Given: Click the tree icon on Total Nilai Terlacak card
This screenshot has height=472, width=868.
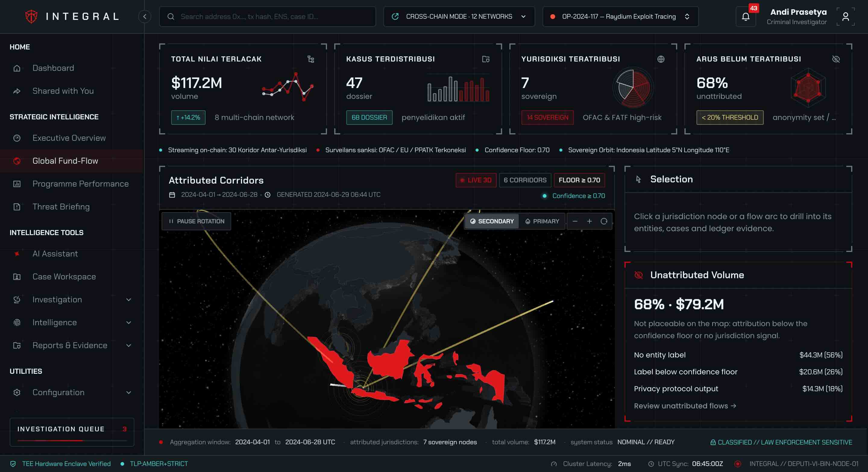Looking at the screenshot, I should [311, 59].
